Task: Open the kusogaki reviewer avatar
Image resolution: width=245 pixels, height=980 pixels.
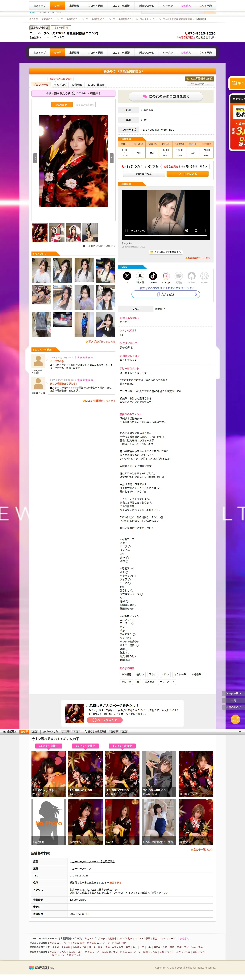Action: (x=38, y=361)
